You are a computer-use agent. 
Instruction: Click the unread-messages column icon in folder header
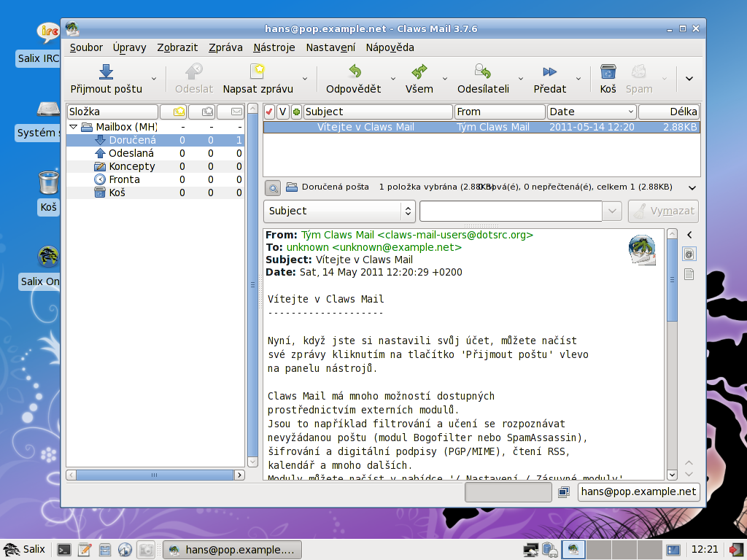(x=208, y=112)
